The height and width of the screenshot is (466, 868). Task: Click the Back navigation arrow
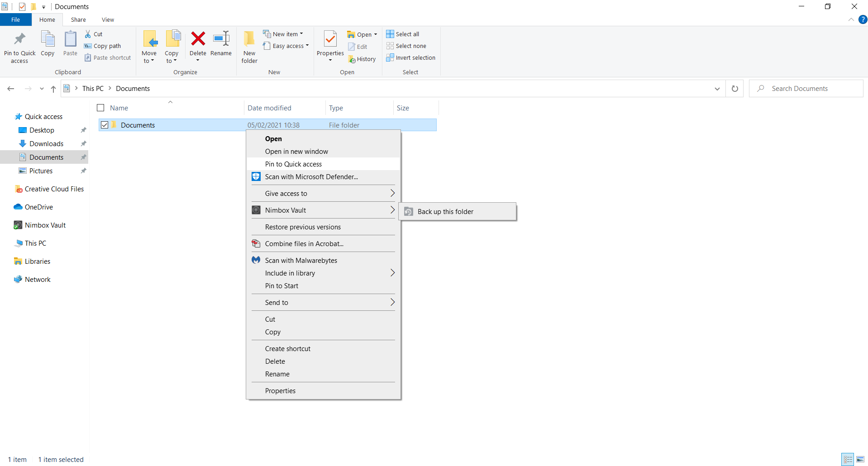11,89
